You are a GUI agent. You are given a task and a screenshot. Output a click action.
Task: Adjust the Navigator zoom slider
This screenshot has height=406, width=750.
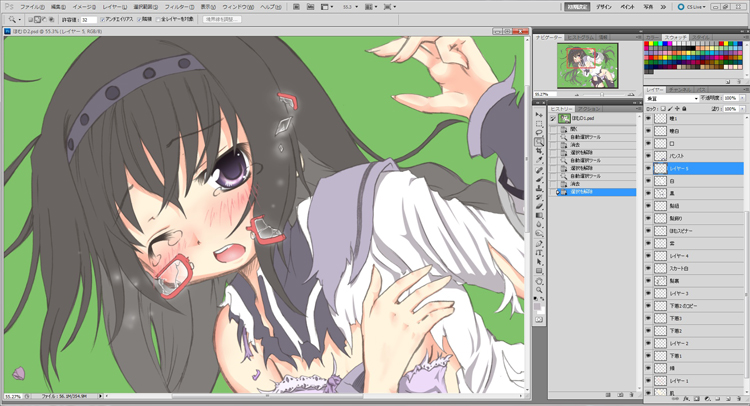click(x=602, y=95)
